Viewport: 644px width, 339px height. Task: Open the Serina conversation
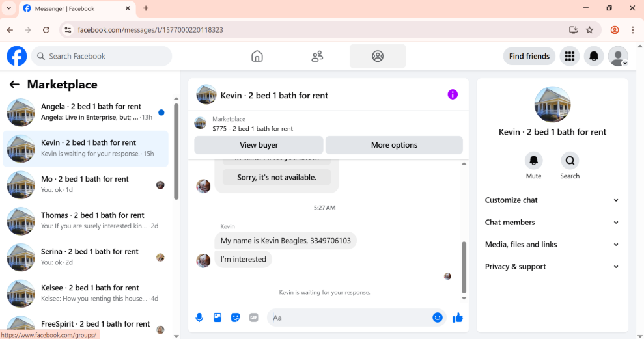pyautogui.click(x=85, y=257)
